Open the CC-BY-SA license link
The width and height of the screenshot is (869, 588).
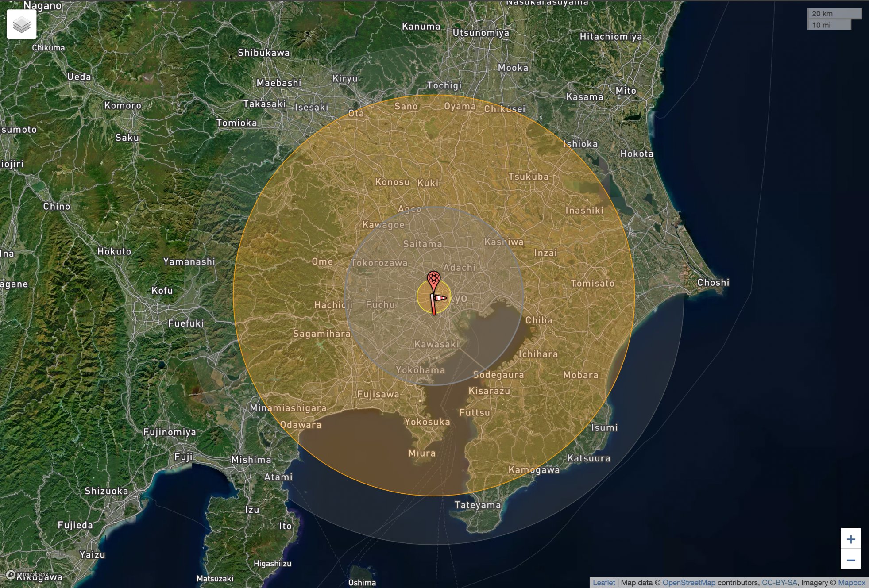tap(779, 582)
